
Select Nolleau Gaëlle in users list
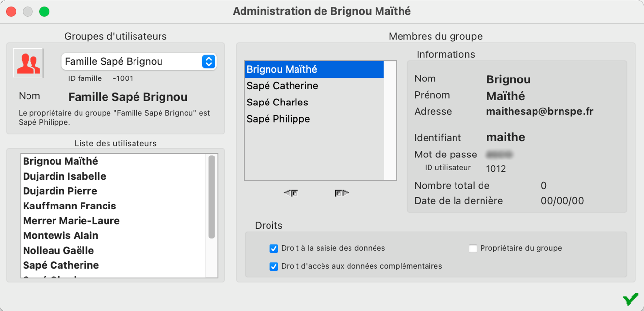click(x=114, y=250)
